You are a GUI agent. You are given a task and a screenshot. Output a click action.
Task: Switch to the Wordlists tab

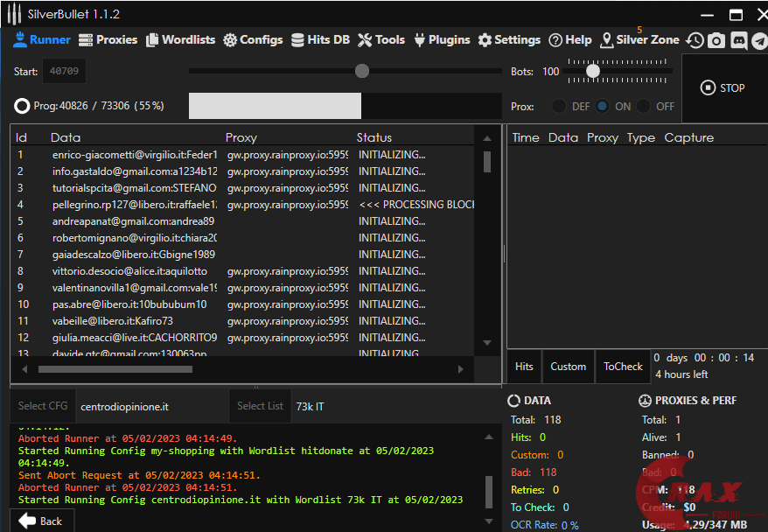(x=180, y=39)
